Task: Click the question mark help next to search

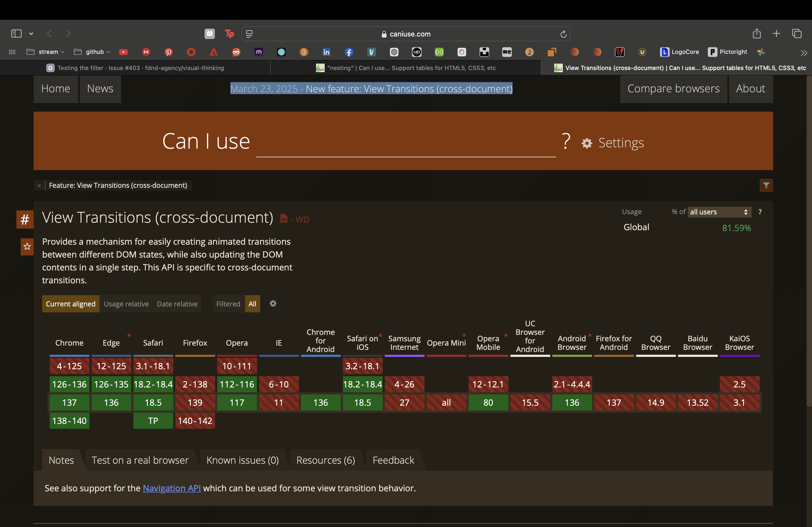Action: (x=566, y=141)
